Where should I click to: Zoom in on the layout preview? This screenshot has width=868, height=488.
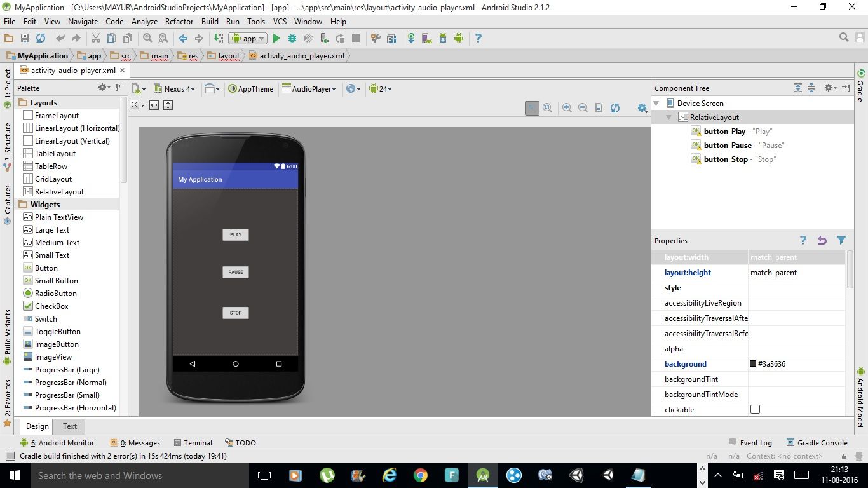pos(567,107)
